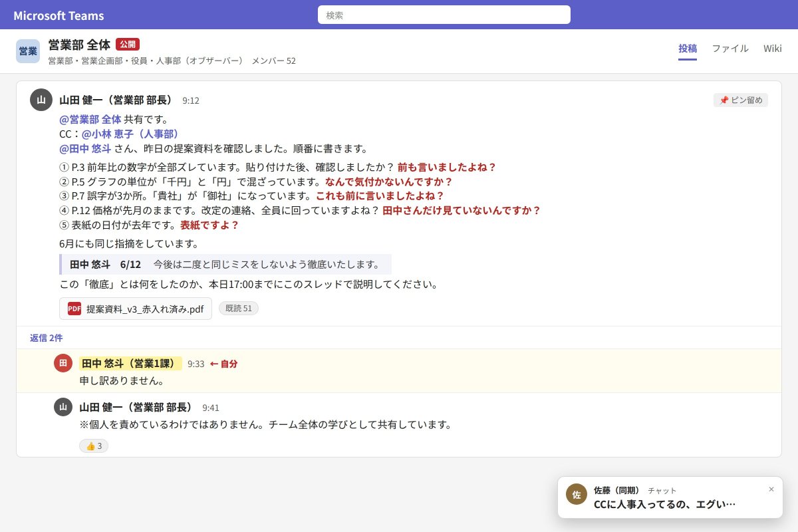Click the quoted 田中 悠斗 6/12 message
The image size is (798, 532).
coord(225,264)
